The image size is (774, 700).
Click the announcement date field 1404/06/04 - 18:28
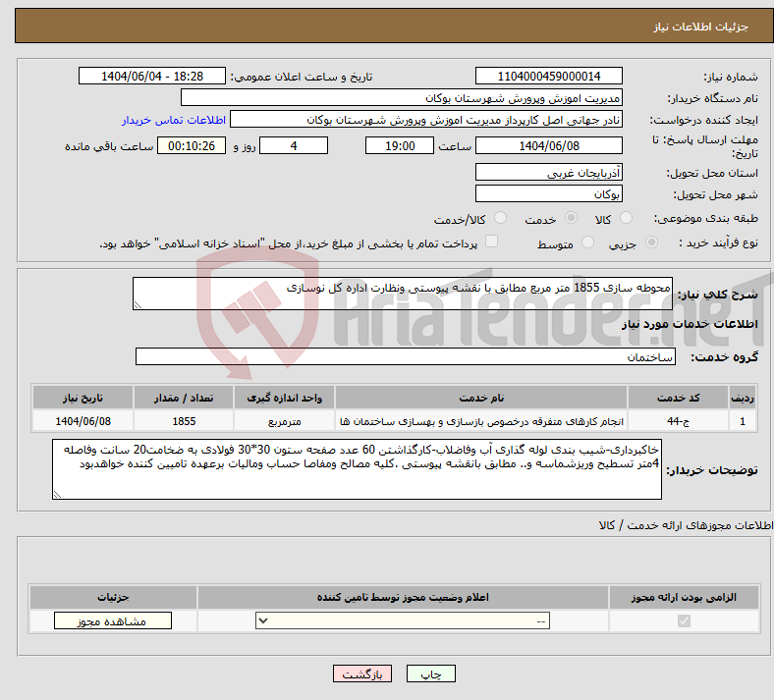click(x=152, y=76)
